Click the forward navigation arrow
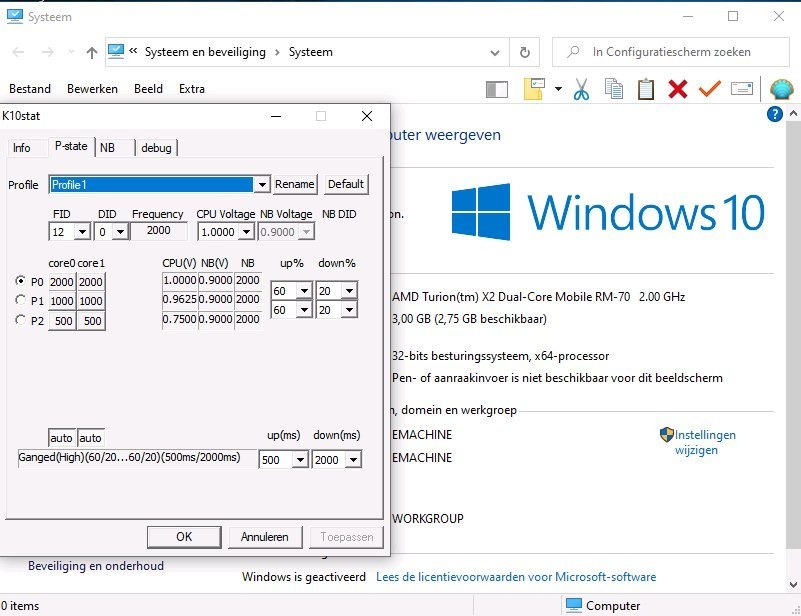The width and height of the screenshot is (801, 616). (48, 52)
